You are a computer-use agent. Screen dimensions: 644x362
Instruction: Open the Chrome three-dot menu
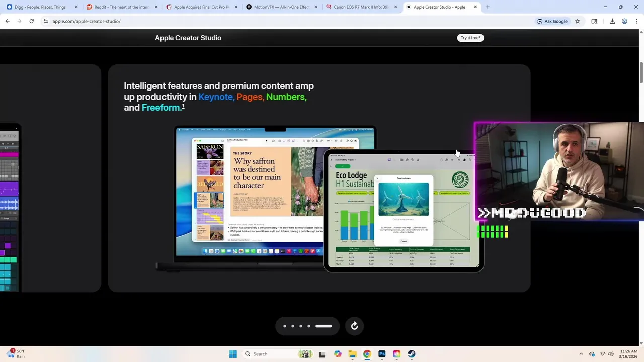coord(636,21)
